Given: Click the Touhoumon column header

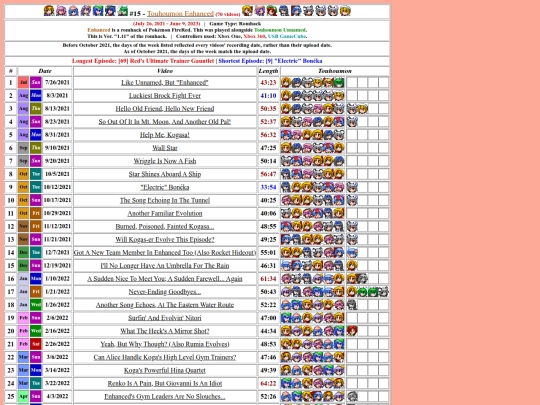Looking at the screenshot, I should [335, 71].
